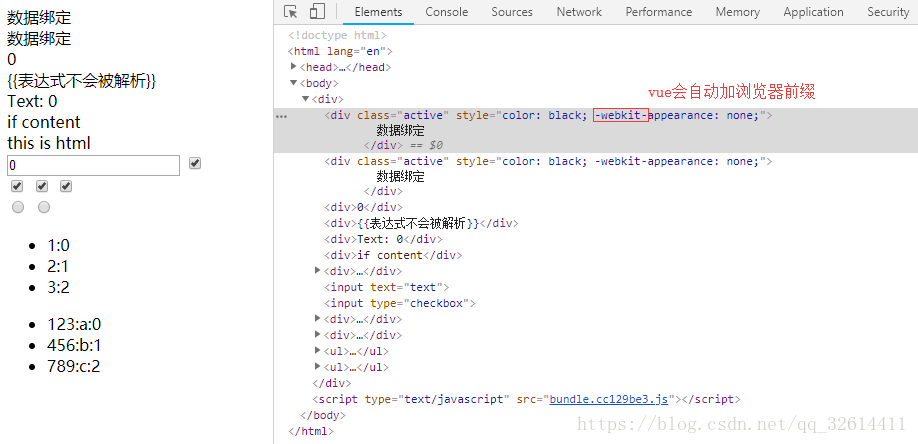Expand the first ul element node

tap(318, 351)
